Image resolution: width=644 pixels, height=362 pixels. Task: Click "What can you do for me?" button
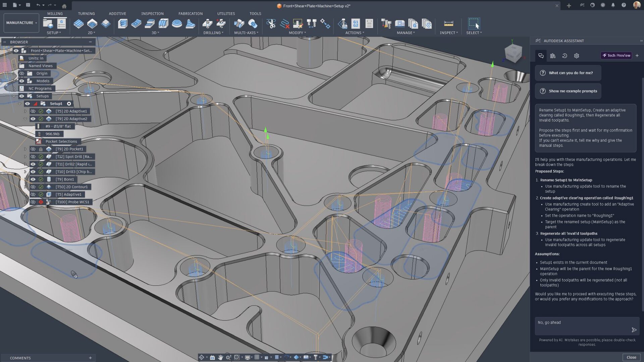(x=568, y=73)
